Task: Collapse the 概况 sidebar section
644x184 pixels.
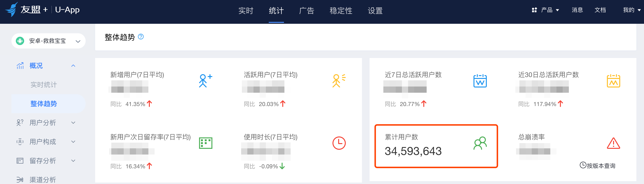Action: (x=73, y=66)
